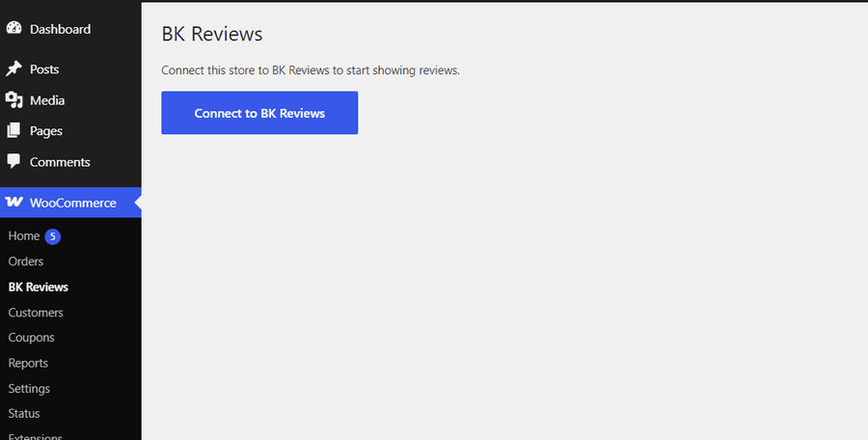Open the Orders submenu link
Screen dimensions: 868x440
click(x=25, y=261)
